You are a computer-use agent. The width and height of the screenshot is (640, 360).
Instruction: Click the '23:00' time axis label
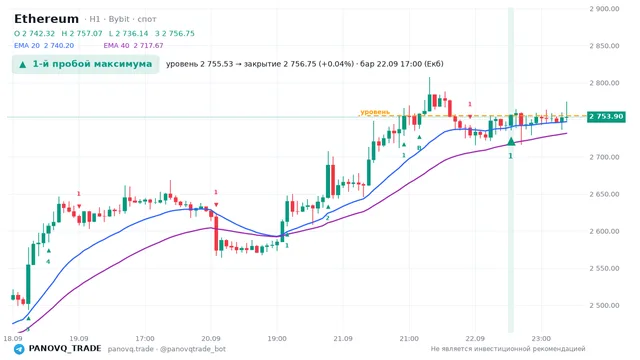tap(541, 338)
